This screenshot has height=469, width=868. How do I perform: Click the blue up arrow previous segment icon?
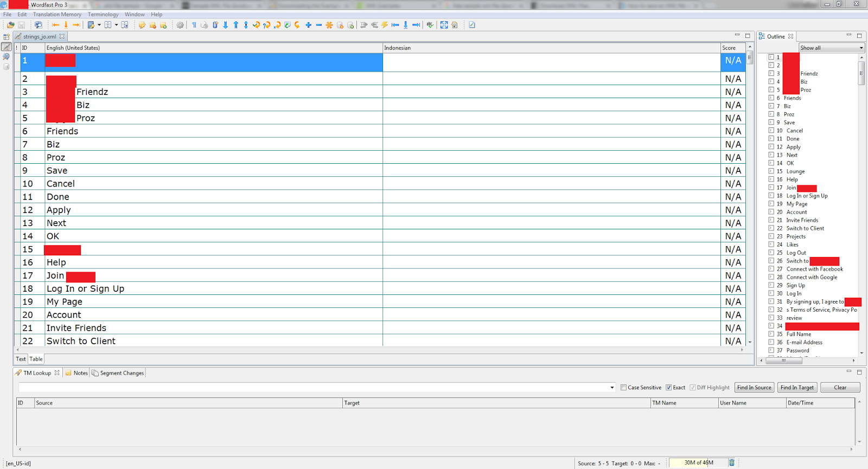(235, 25)
